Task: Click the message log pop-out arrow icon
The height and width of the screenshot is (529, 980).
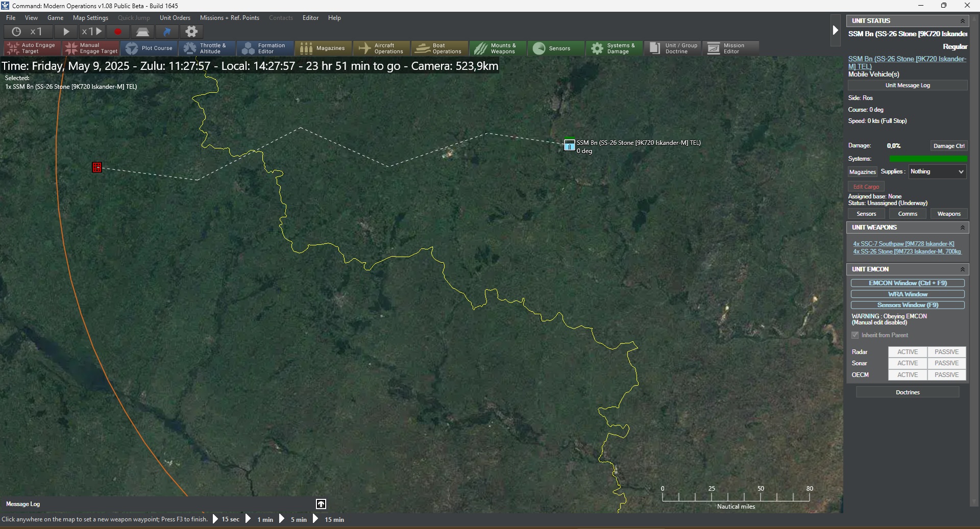Action: tap(321, 504)
